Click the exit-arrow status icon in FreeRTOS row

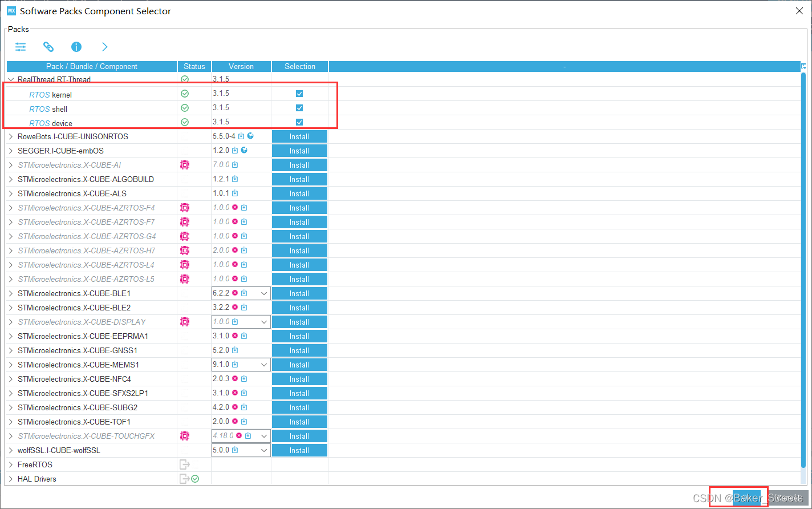coord(184,464)
